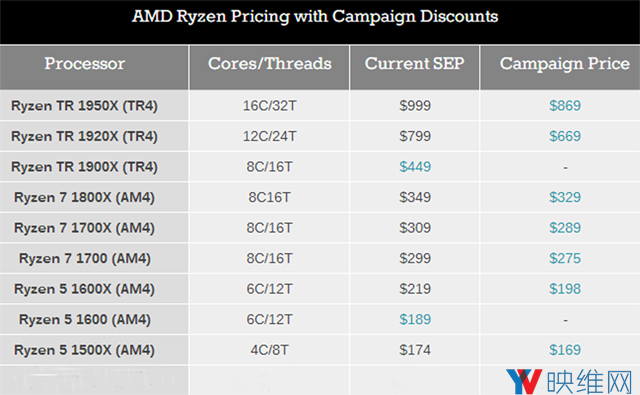The width and height of the screenshot is (640, 395).
Task: Click the YV logo icon
Action: pos(524,382)
